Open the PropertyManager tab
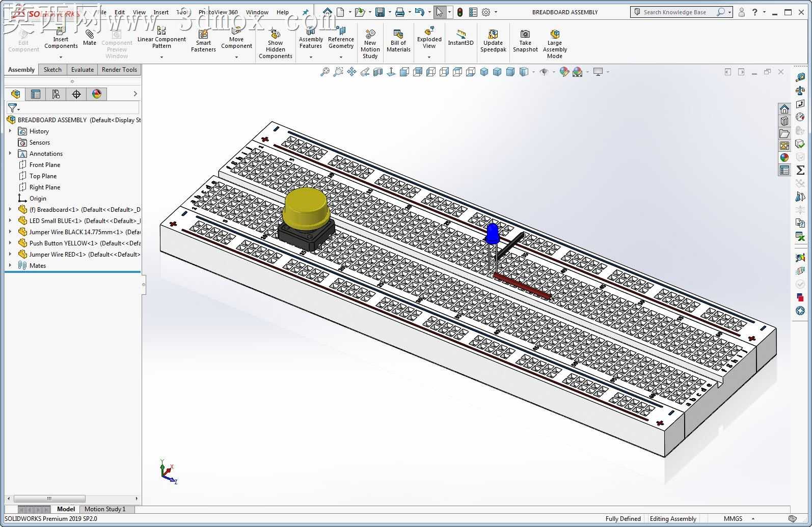This screenshot has height=527, width=812. point(36,94)
